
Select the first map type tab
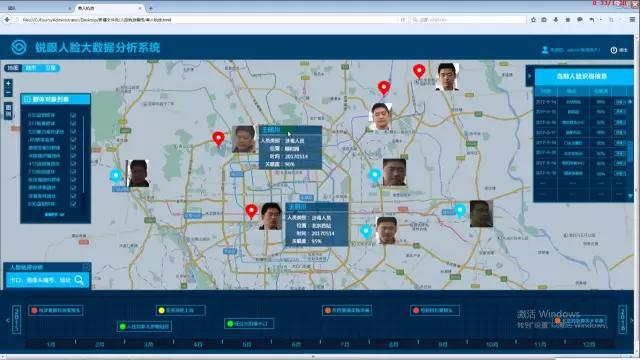tap(13, 68)
